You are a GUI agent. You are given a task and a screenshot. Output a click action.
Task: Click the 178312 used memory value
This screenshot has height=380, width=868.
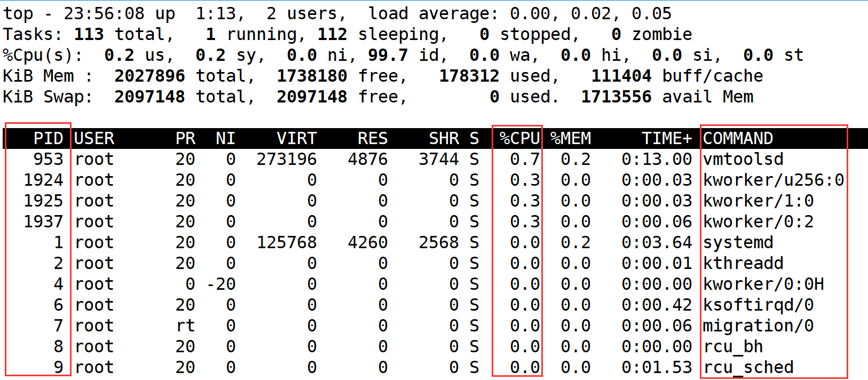(469, 76)
